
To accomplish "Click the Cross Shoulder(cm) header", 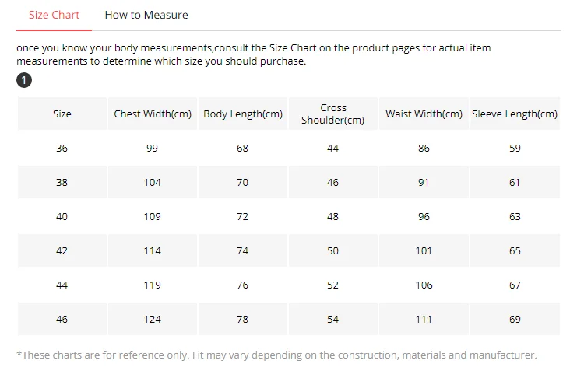I will (x=333, y=114).
